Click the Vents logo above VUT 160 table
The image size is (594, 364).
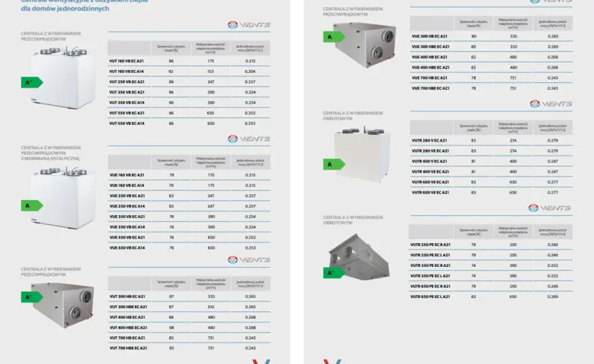tap(249, 25)
